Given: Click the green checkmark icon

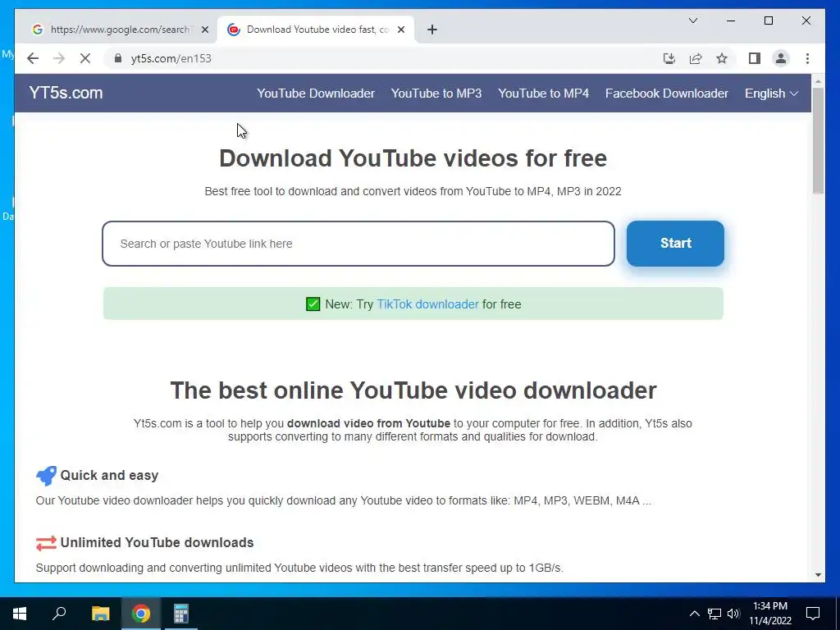Looking at the screenshot, I should (313, 304).
